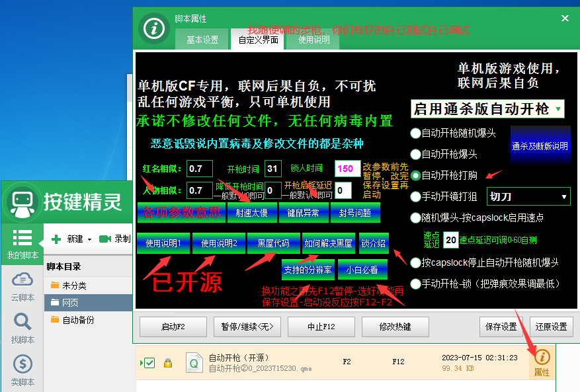Screen dimensions: 580x392
Task: Select 手动开枪-锁 radio option
Action: (415, 284)
